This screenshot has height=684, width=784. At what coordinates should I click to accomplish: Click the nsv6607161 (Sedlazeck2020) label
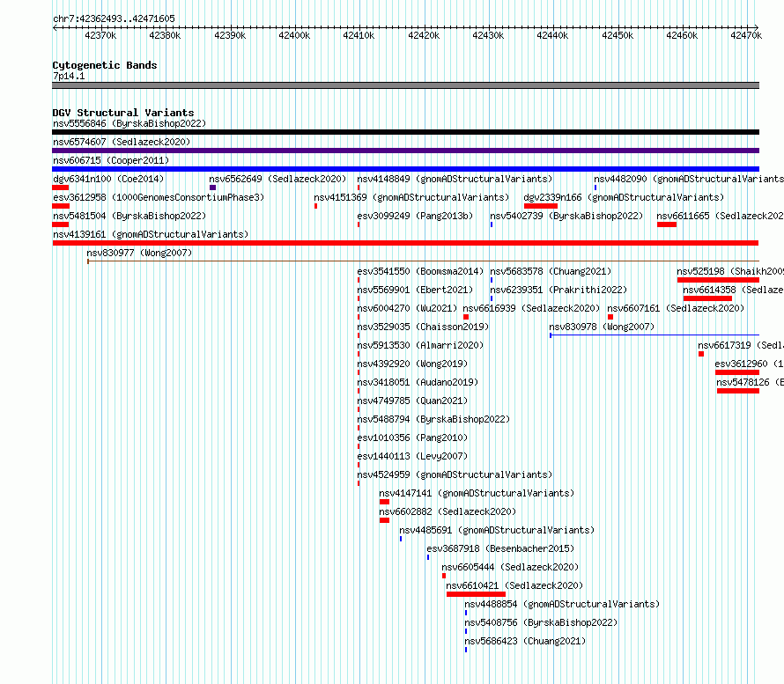click(x=676, y=308)
